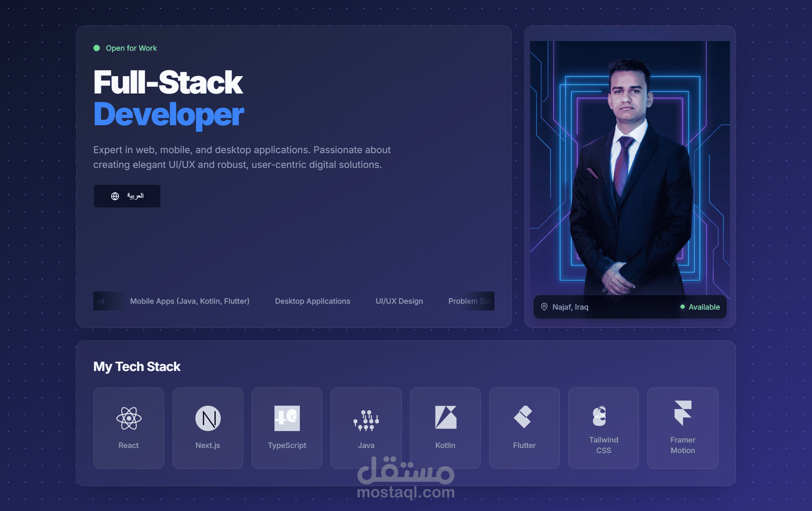This screenshot has width=812, height=511.
Task: Click the location pin icon near Najaf
Action: 544,307
